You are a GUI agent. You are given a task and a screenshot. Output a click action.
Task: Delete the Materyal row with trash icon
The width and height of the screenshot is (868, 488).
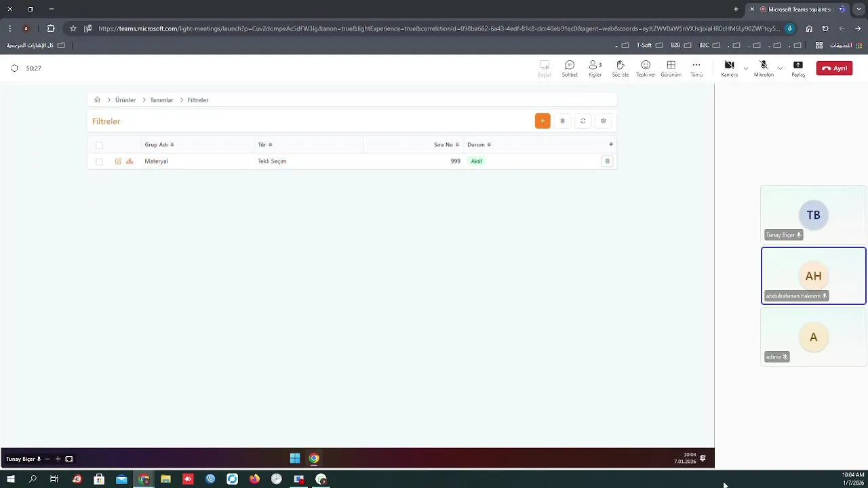(607, 161)
